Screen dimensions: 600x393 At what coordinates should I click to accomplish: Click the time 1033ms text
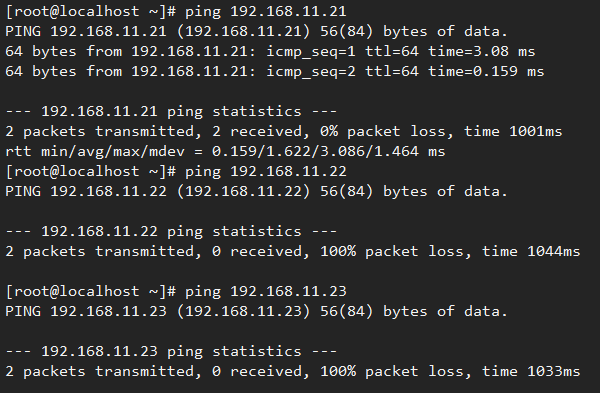(x=531, y=371)
